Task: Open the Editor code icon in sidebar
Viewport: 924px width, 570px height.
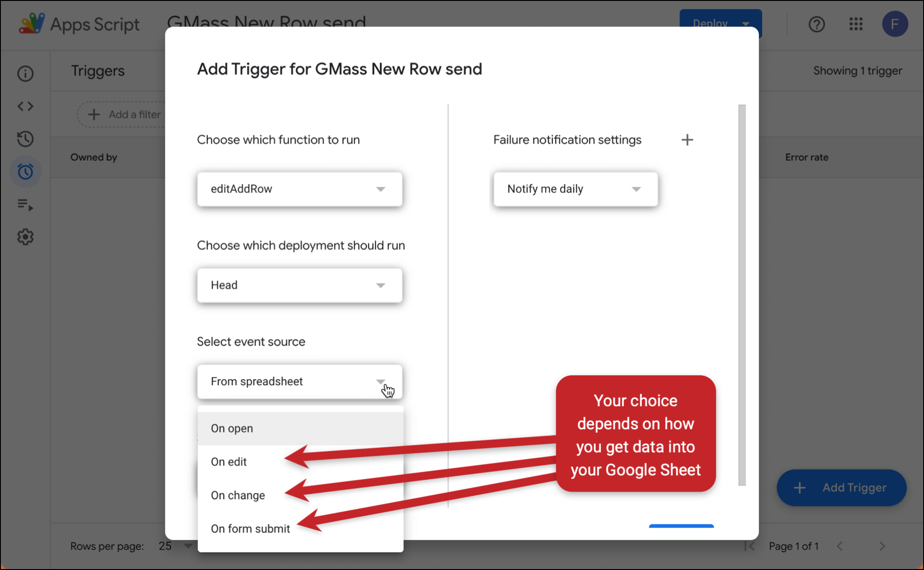Action: [25, 106]
